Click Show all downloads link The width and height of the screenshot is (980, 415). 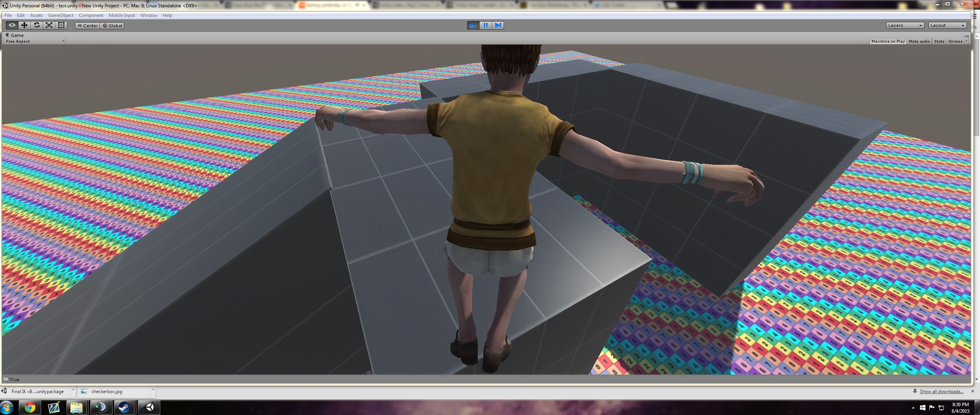[941, 391]
